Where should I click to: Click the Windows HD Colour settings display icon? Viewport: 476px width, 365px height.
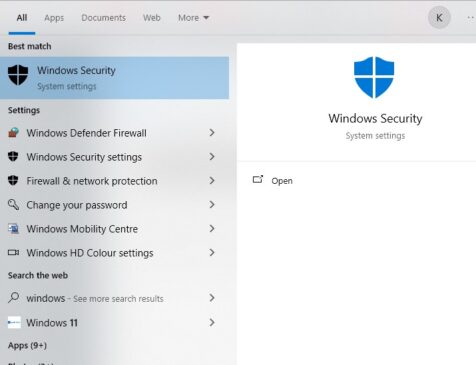click(x=13, y=252)
